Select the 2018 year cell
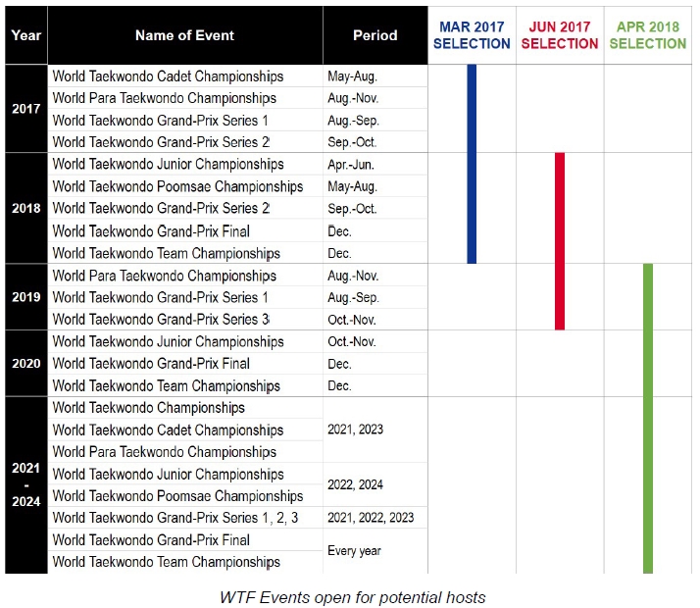 [x=26, y=208]
